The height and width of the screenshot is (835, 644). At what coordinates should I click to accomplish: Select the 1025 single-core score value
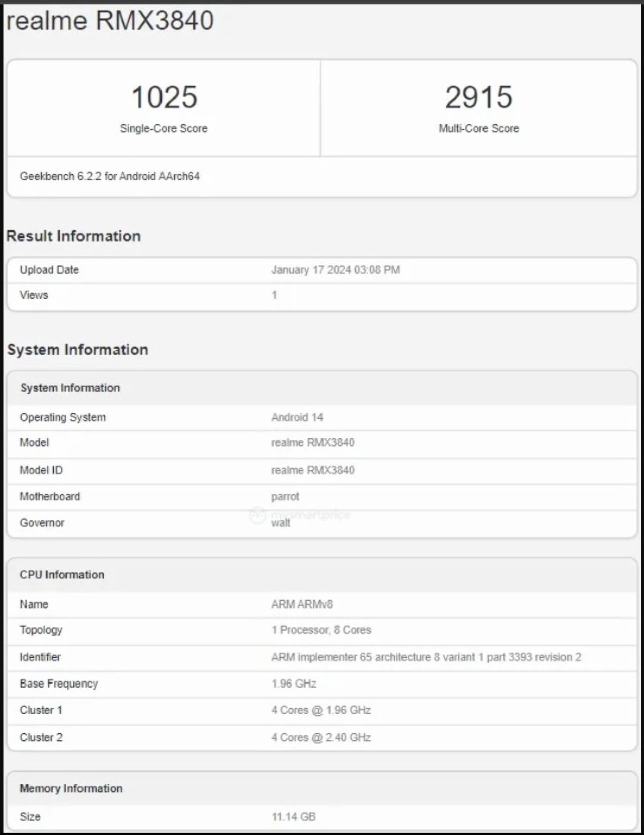[164, 97]
